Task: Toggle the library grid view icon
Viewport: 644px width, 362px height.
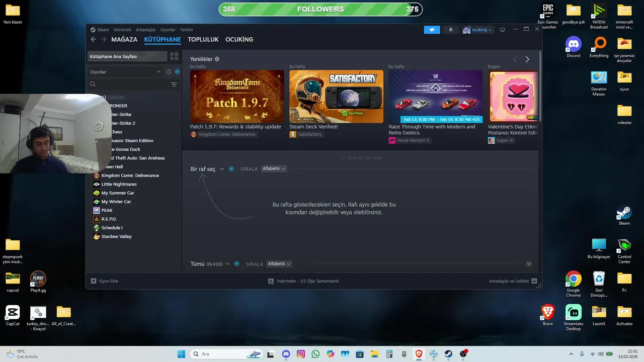Action: (174, 56)
